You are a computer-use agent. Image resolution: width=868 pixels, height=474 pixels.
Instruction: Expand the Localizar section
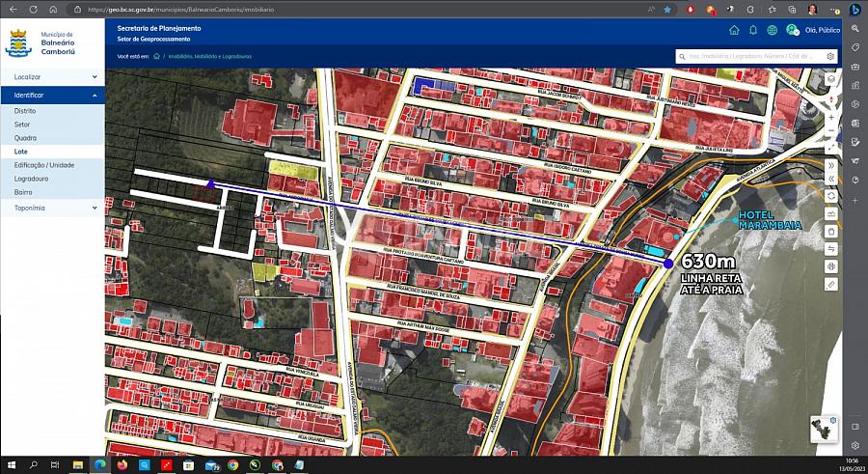[x=52, y=76]
